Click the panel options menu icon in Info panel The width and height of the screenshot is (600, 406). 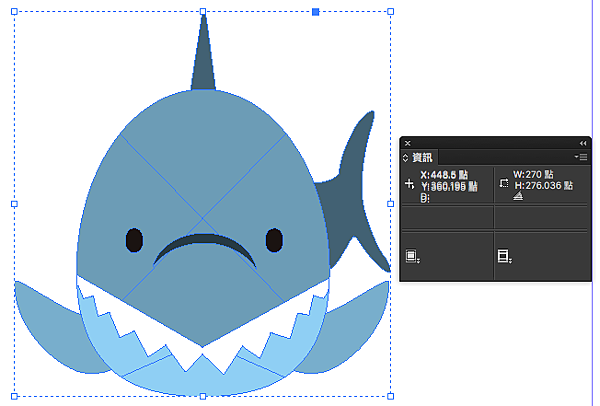tap(581, 157)
